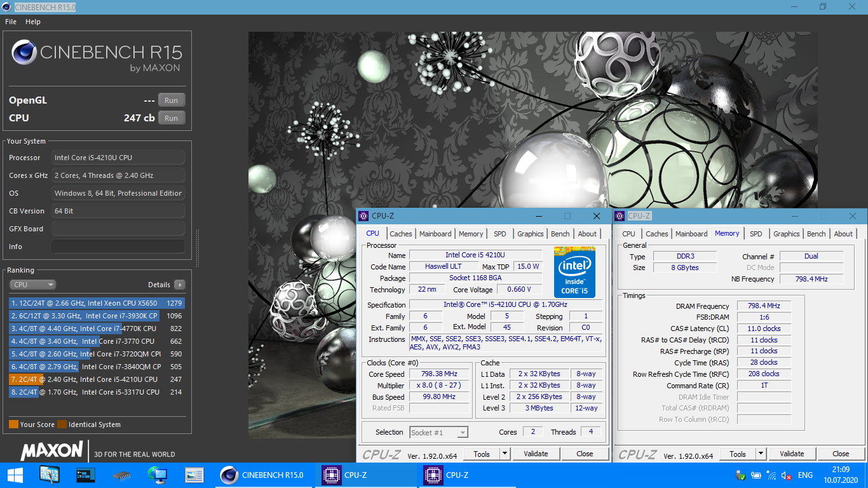Click the panel splitter handle beside Your System

197,248
